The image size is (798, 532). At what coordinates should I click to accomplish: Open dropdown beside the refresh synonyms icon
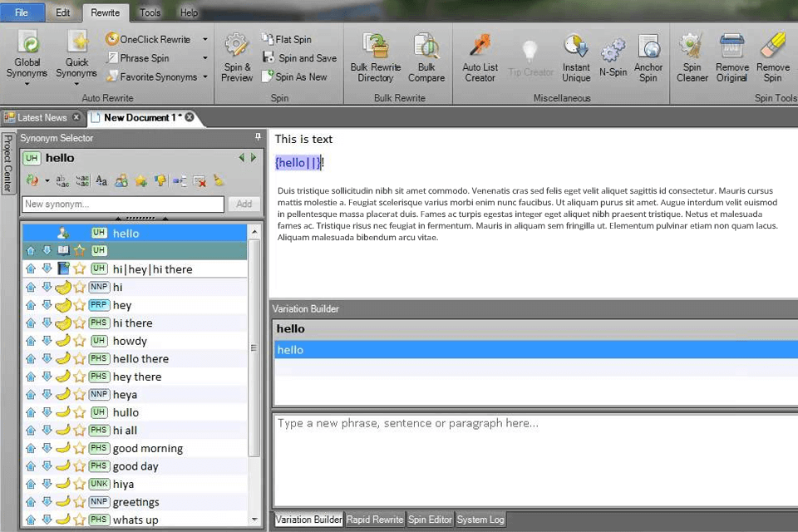point(47,180)
